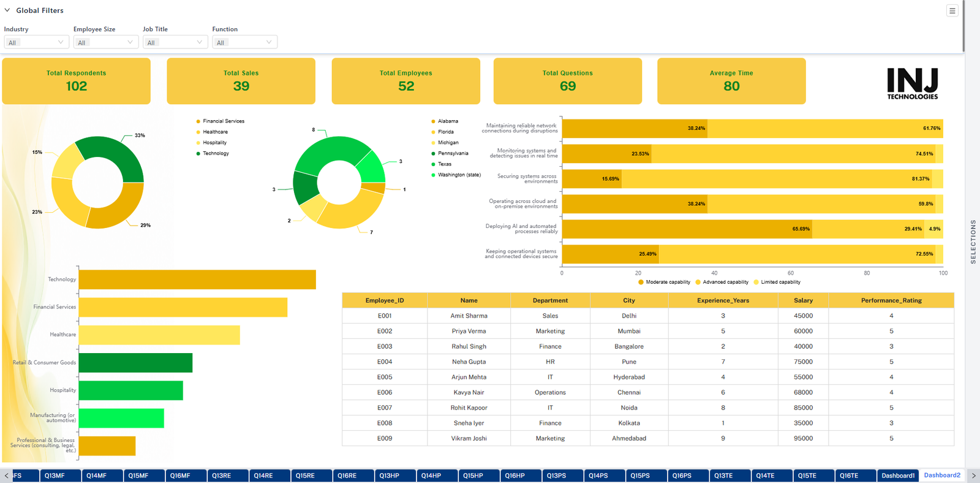Open the vertical SELECTIONS side panel
This screenshot has width=980, height=483.
point(973,241)
